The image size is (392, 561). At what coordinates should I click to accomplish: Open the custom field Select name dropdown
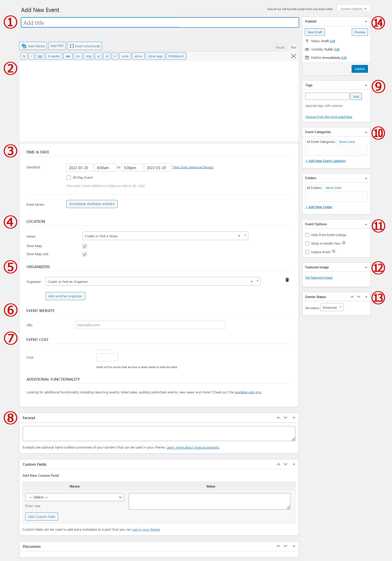[74, 497]
